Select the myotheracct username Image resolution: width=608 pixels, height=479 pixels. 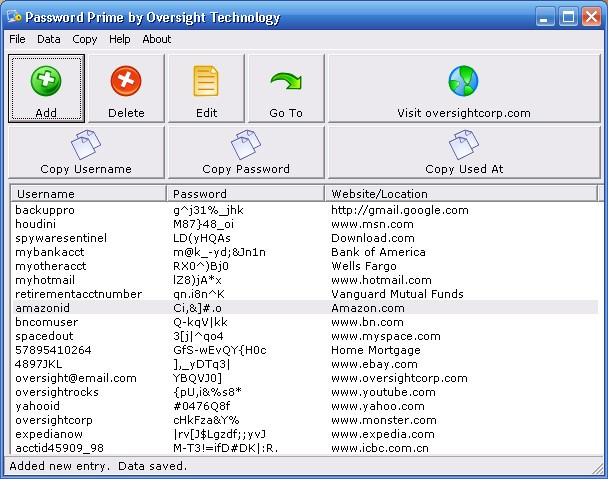pyautogui.click(x=50, y=266)
